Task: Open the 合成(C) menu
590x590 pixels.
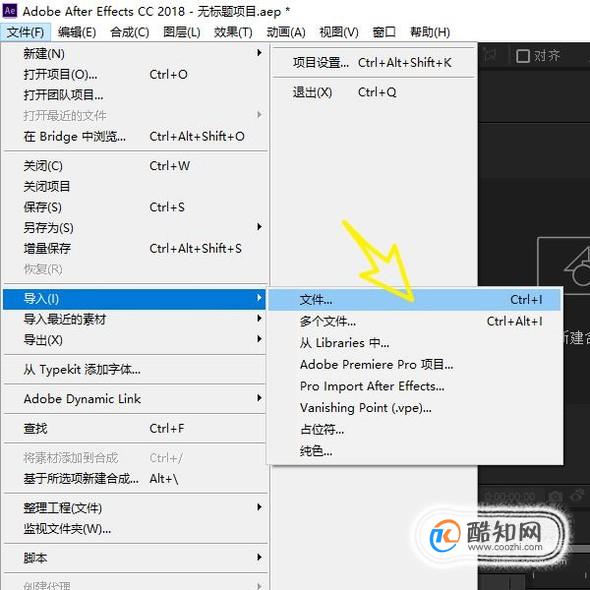Action: click(x=130, y=32)
